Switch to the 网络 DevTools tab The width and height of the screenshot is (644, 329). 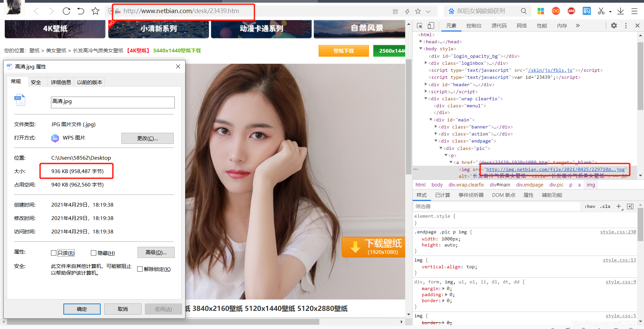[x=522, y=25]
